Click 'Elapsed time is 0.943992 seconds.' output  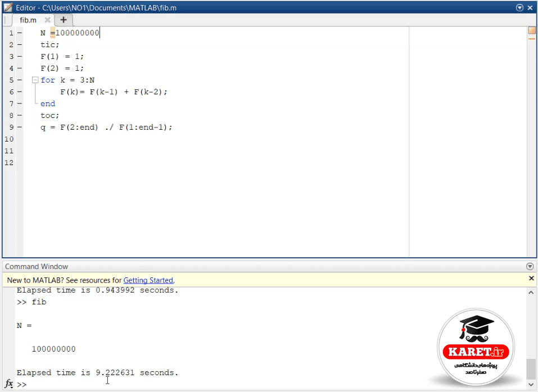tap(98, 290)
